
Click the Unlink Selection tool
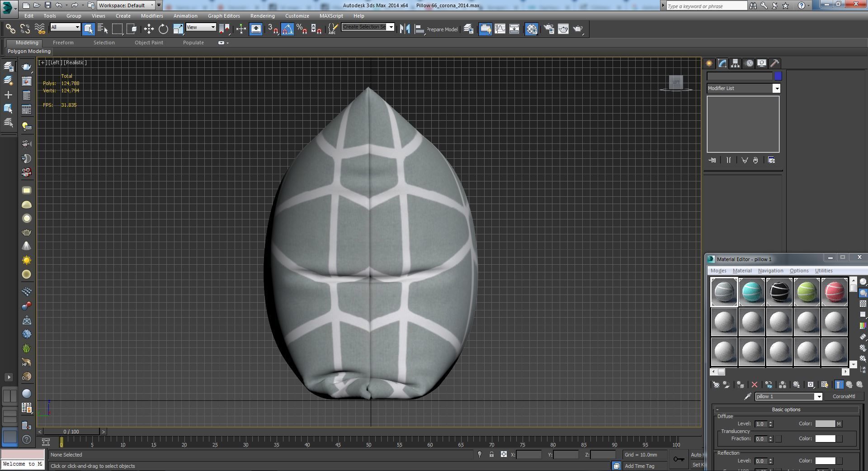click(25, 29)
